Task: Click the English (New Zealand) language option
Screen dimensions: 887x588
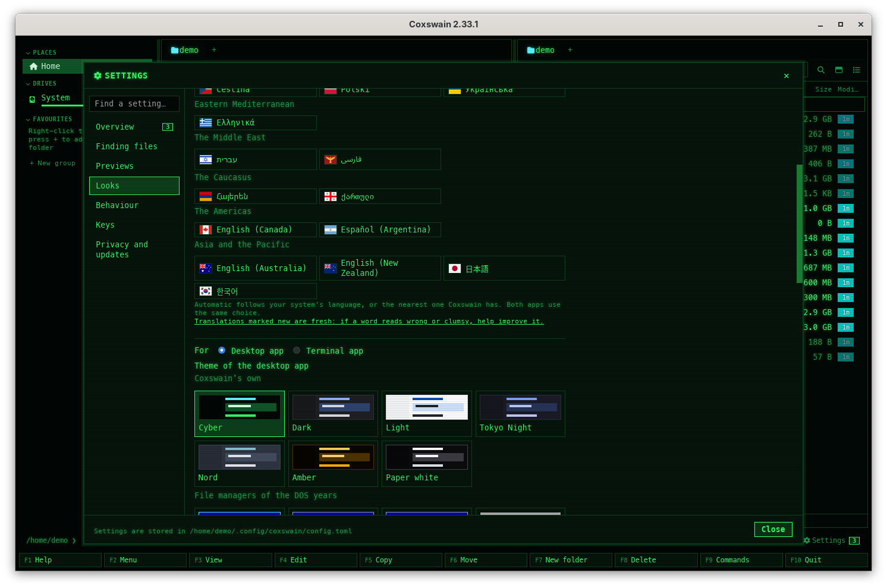Action: click(380, 269)
